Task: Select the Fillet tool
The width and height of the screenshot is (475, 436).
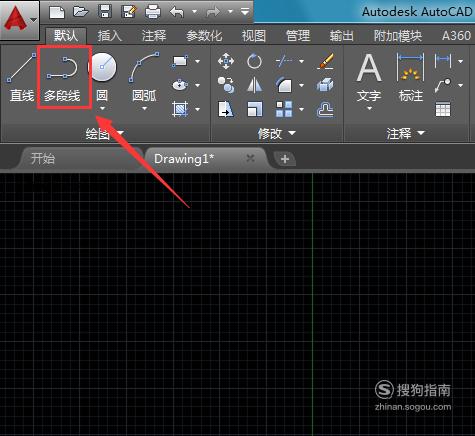Action: pos(284,85)
